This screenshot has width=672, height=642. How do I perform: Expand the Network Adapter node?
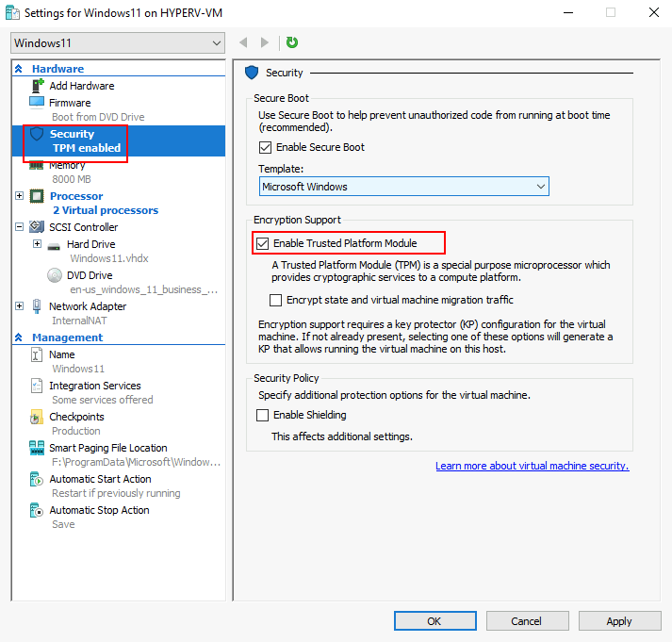click(x=19, y=306)
